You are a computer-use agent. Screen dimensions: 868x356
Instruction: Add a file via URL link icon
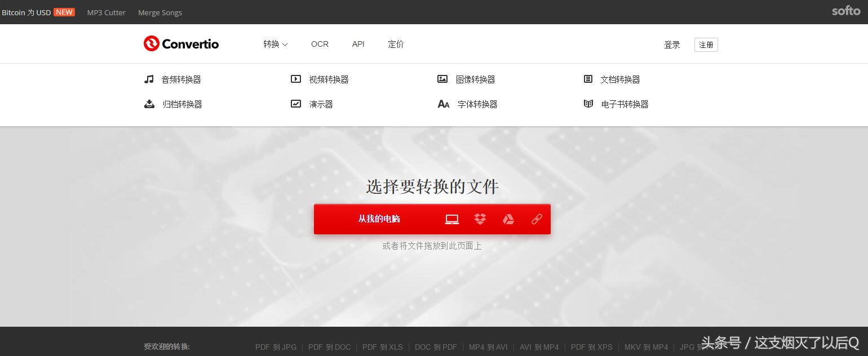[536, 219]
